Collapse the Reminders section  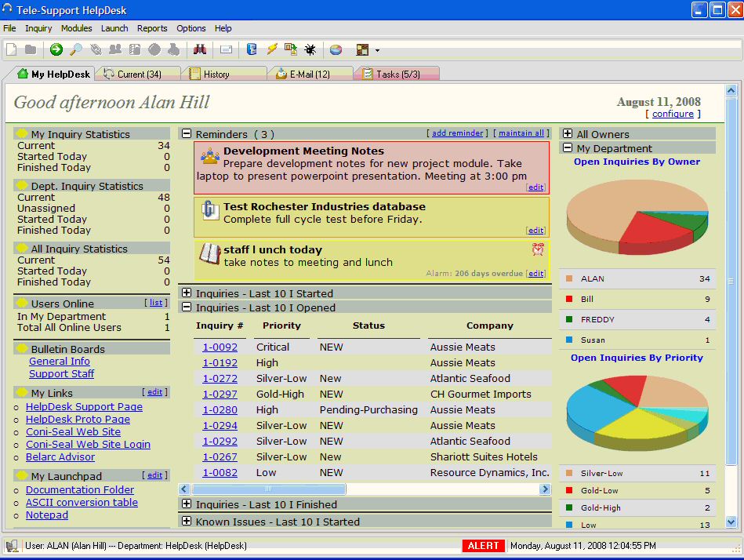187,133
